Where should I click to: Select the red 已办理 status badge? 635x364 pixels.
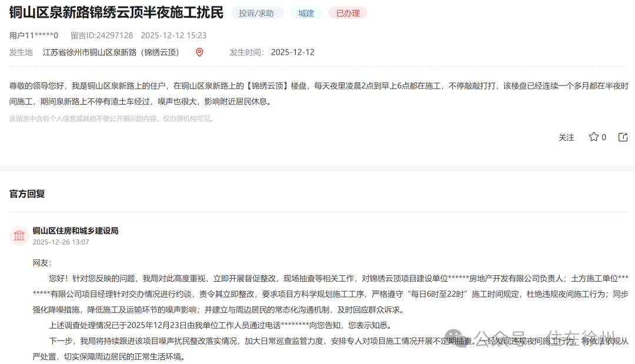(x=347, y=12)
